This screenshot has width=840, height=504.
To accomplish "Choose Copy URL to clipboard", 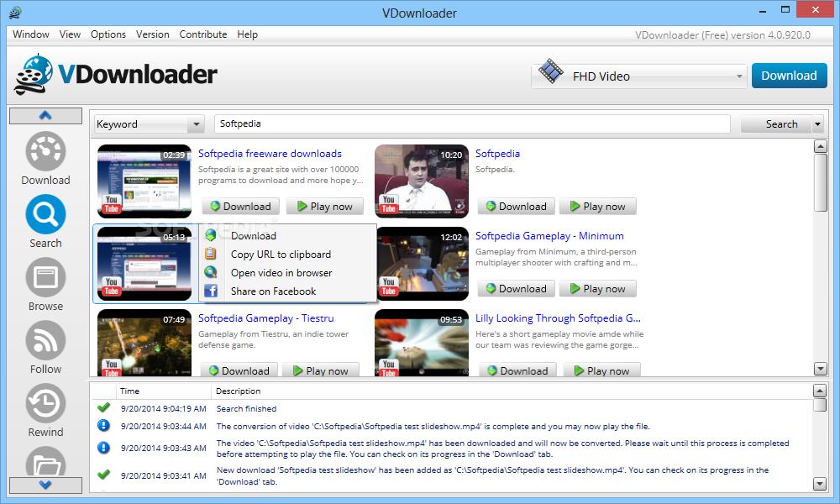I will point(281,255).
